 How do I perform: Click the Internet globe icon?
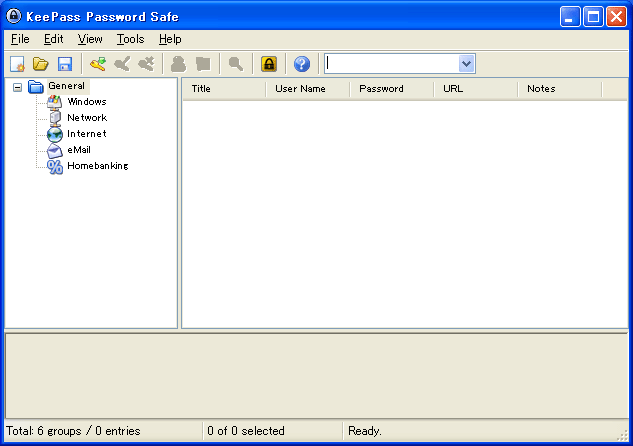tap(54, 134)
